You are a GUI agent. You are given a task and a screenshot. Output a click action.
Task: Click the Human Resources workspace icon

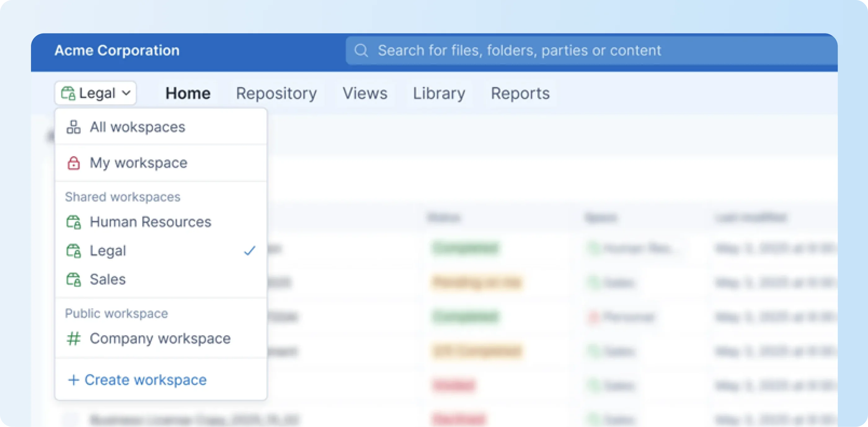73,222
